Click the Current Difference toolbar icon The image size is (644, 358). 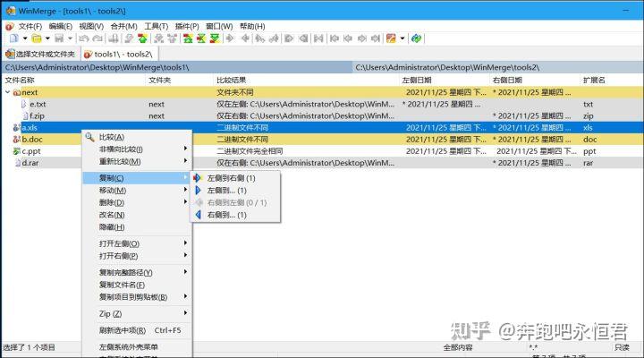[201, 38]
